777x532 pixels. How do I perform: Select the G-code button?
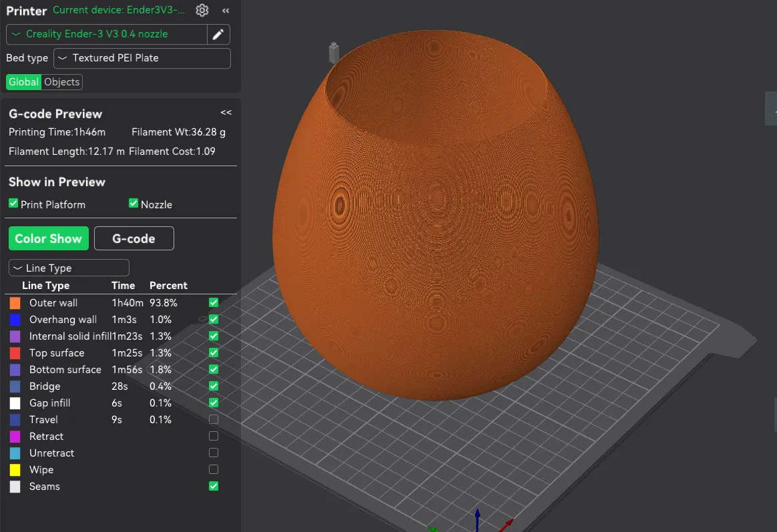pyautogui.click(x=134, y=238)
